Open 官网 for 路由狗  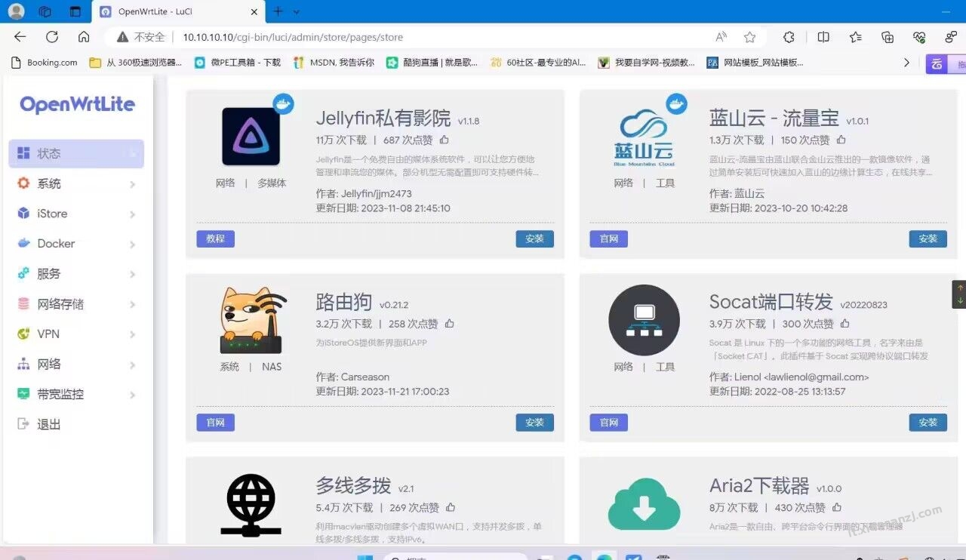coord(215,423)
